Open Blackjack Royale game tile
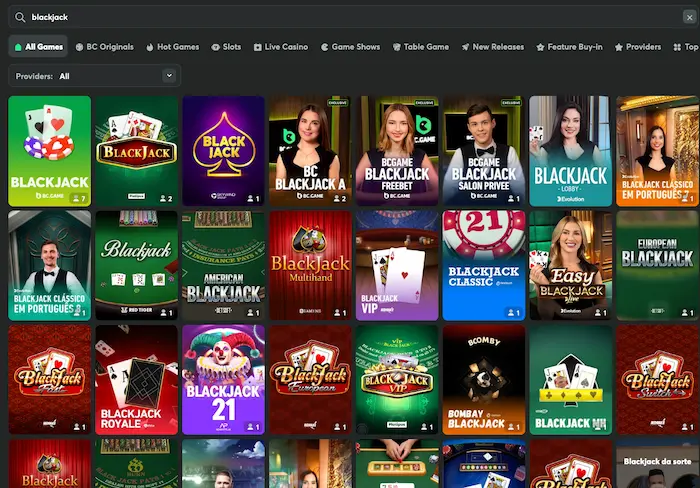Image resolution: width=700 pixels, height=488 pixels. coord(137,380)
